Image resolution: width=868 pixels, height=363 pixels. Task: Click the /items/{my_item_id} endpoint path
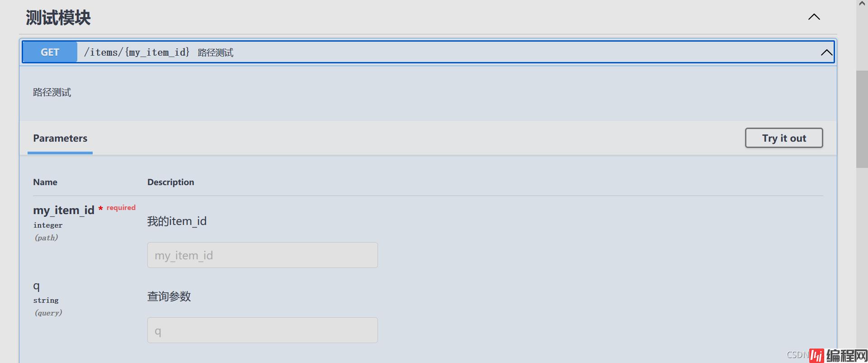pyautogui.click(x=137, y=53)
